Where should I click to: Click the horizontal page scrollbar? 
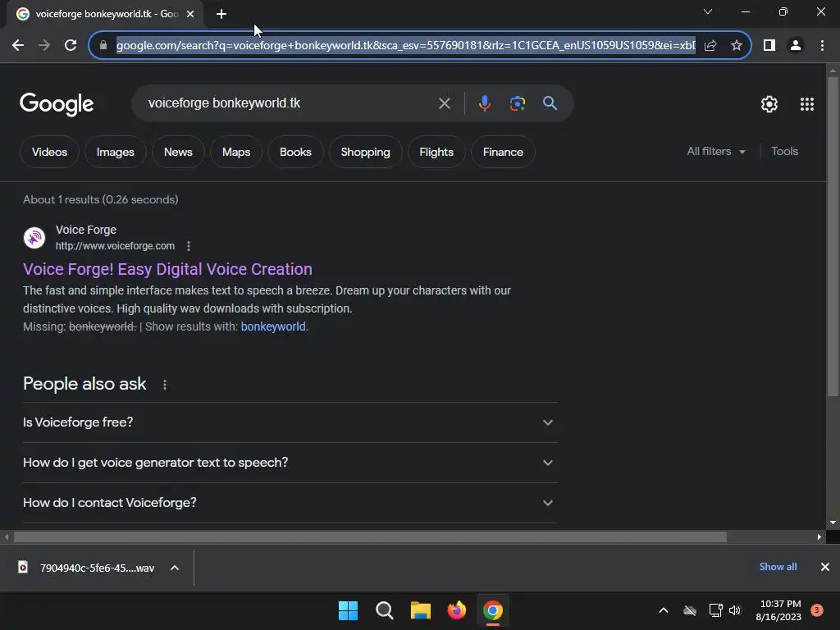click(370, 536)
